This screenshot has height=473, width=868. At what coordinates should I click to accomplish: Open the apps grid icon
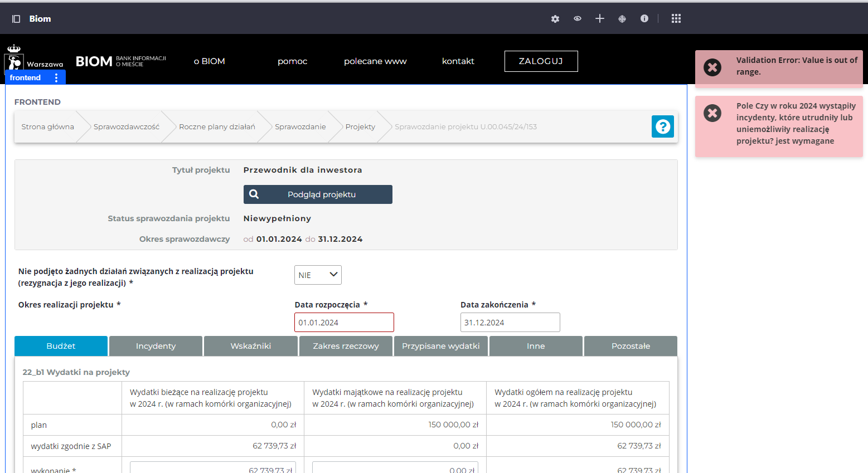tap(676, 19)
